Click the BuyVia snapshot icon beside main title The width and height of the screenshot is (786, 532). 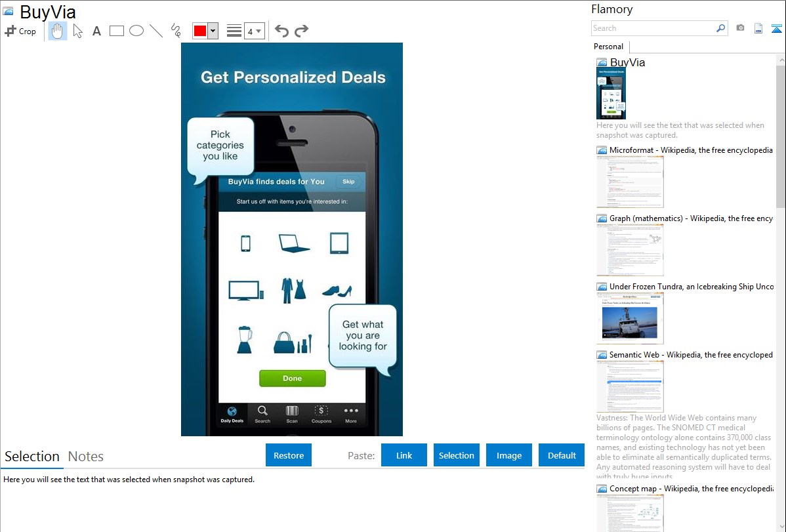(9, 11)
